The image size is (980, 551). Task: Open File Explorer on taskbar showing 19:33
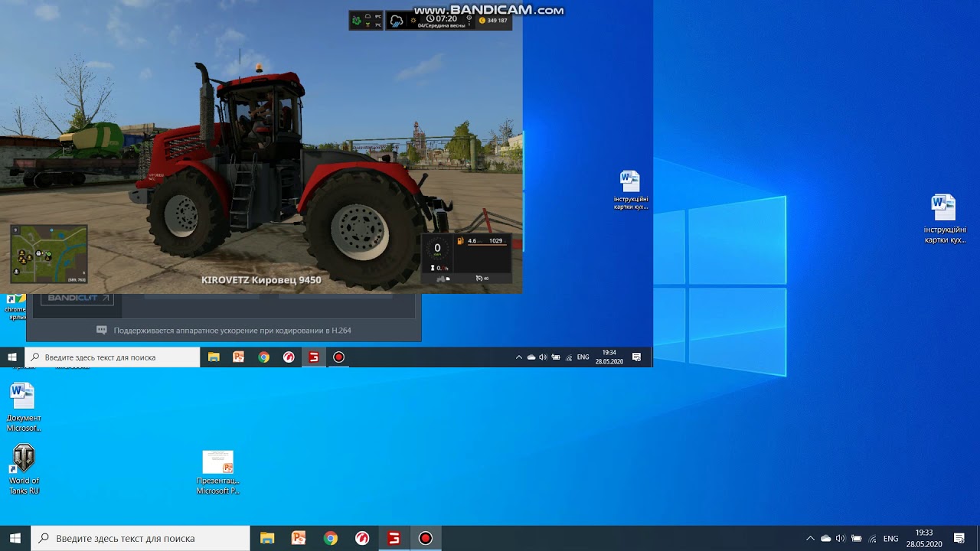[266, 539]
